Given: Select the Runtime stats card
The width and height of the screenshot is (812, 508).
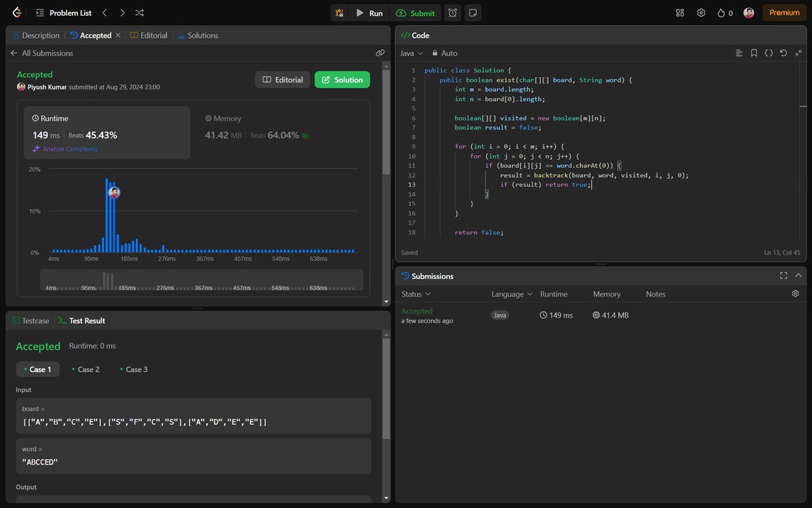Looking at the screenshot, I should 107,132.
